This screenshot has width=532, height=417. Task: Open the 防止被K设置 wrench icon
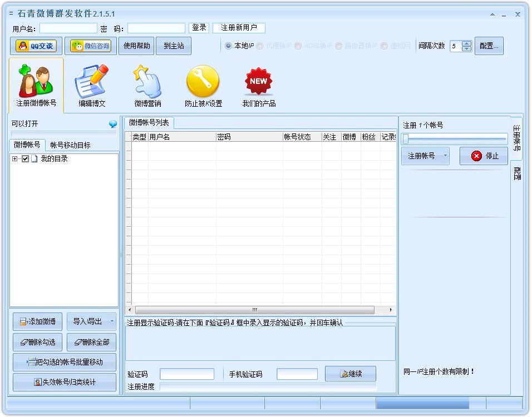click(x=203, y=86)
